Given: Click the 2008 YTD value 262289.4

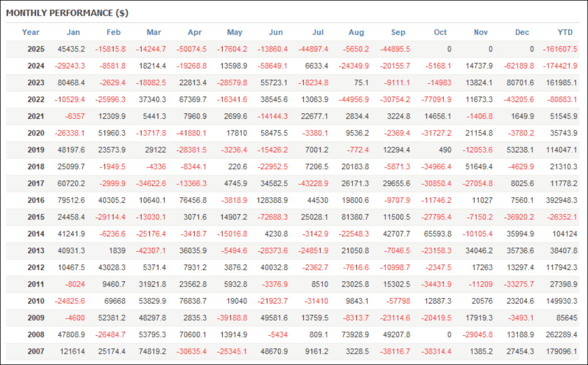Looking at the screenshot, I should tap(562, 335).
